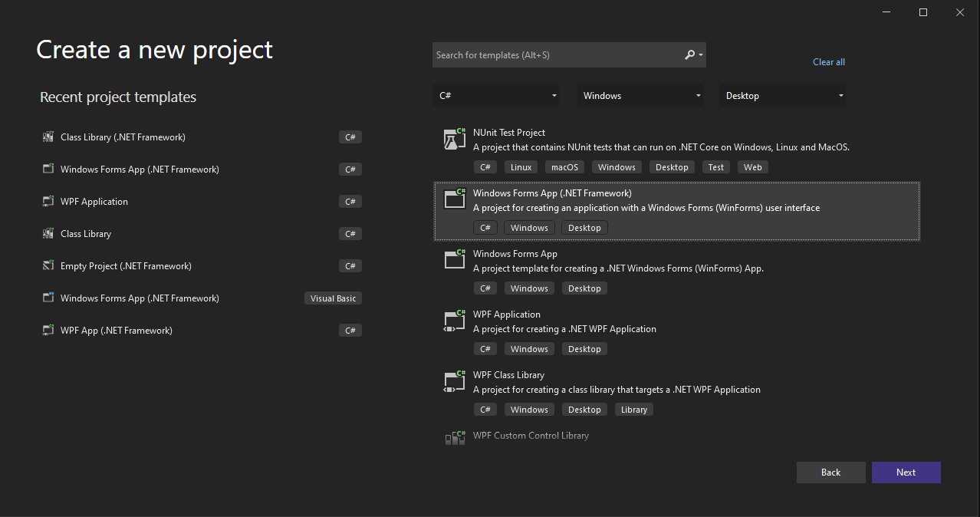The height and width of the screenshot is (517, 980).
Task: Open the C# language filter dropdown
Action: pos(498,96)
